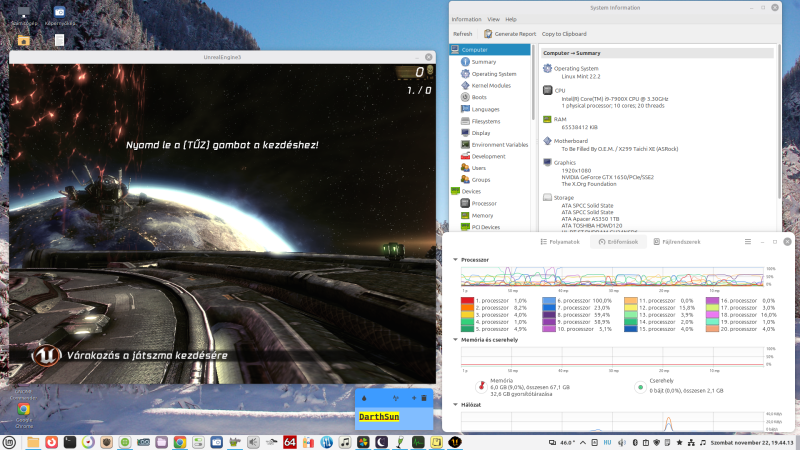
Task: Select Filesystems in the sidebar
Action: (486, 121)
